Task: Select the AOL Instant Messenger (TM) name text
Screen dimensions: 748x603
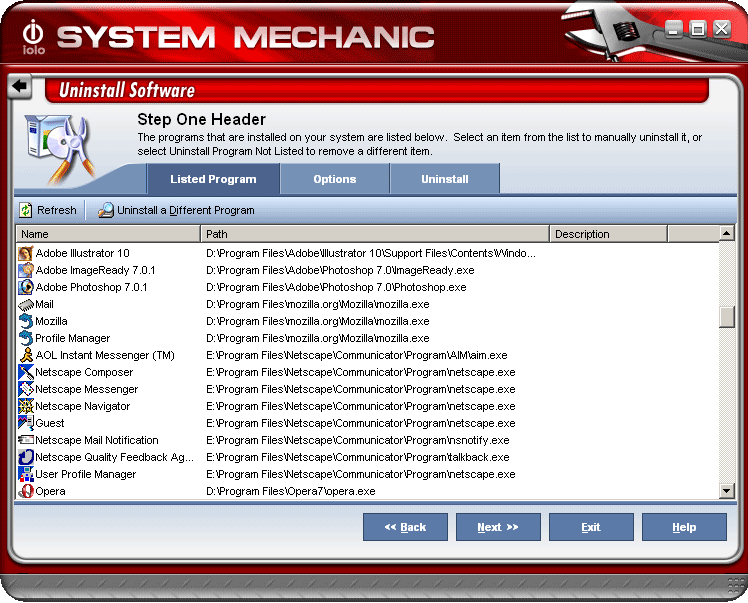Action: 105,355
